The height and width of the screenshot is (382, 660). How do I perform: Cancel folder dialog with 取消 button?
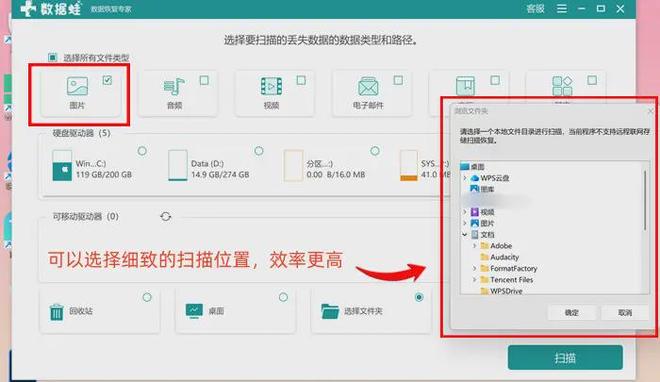(625, 313)
